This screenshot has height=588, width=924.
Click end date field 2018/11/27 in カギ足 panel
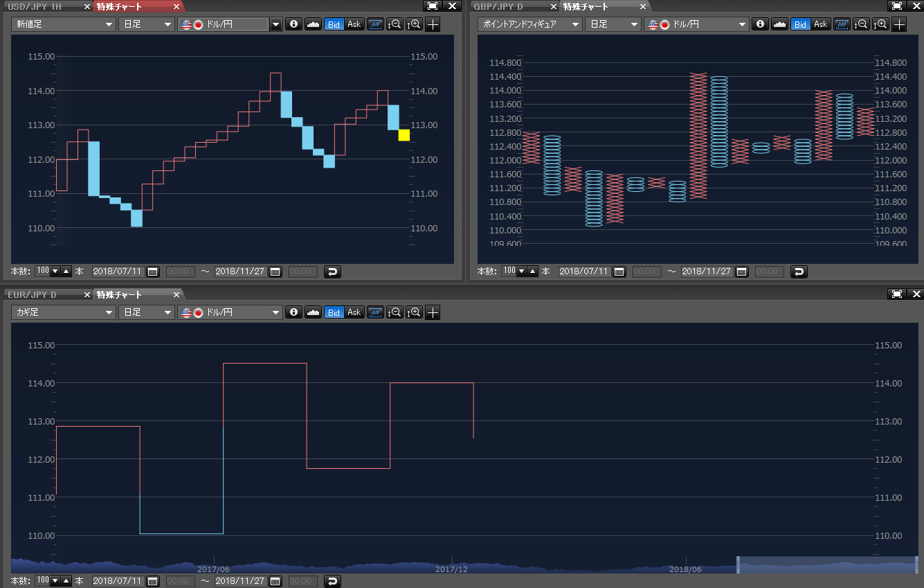[x=242, y=581]
